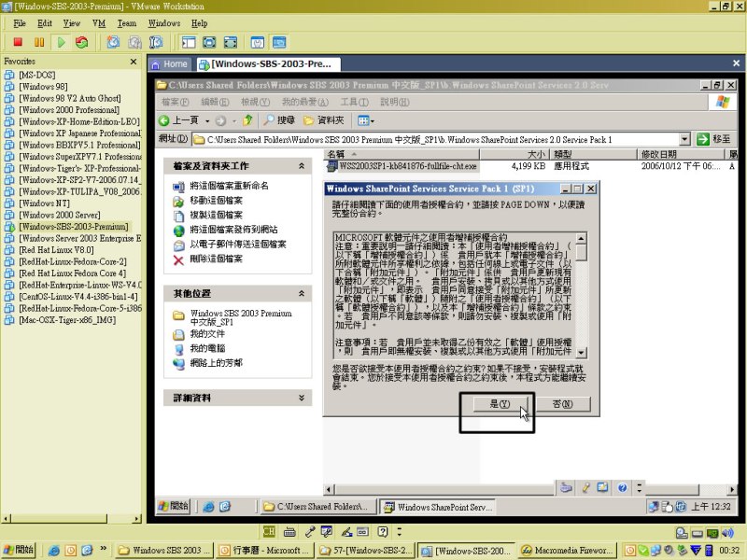The width and height of the screenshot is (747, 560).
Task: Click the VMware quick switch icon
Action: pyautogui.click(x=231, y=42)
